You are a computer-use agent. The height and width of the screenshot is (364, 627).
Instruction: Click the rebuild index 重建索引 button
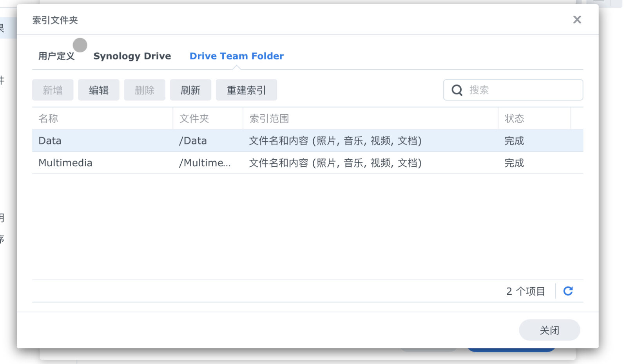[x=246, y=90]
